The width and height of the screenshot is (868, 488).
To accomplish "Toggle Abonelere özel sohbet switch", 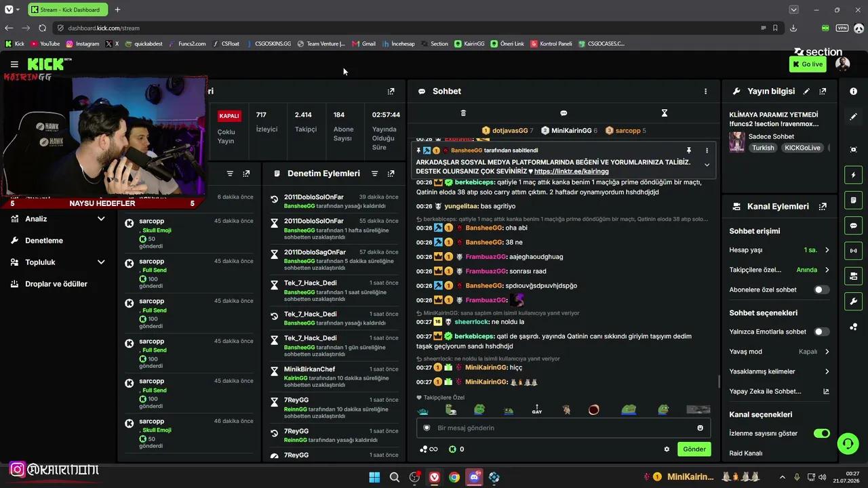I will [821, 289].
